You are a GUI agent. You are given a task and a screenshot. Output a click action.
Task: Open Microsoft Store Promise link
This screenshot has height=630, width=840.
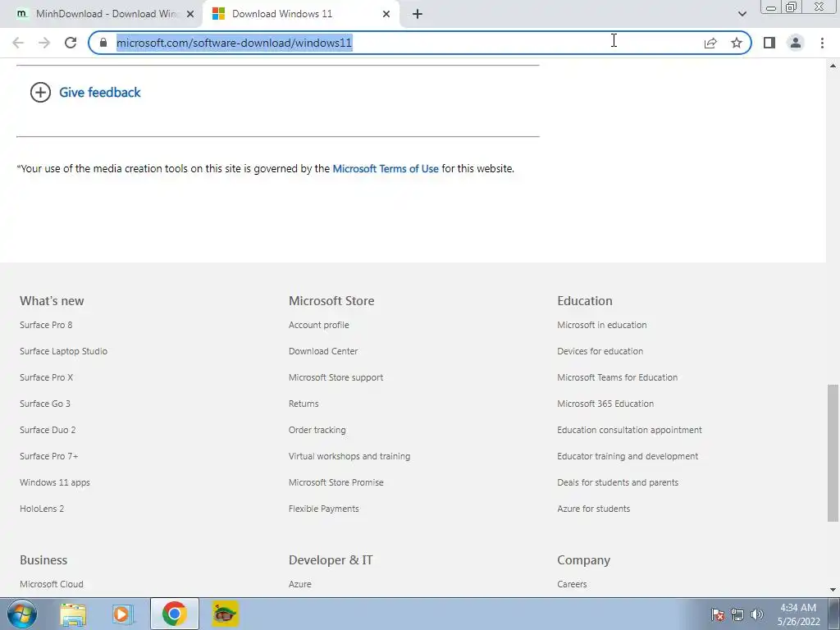coord(336,482)
